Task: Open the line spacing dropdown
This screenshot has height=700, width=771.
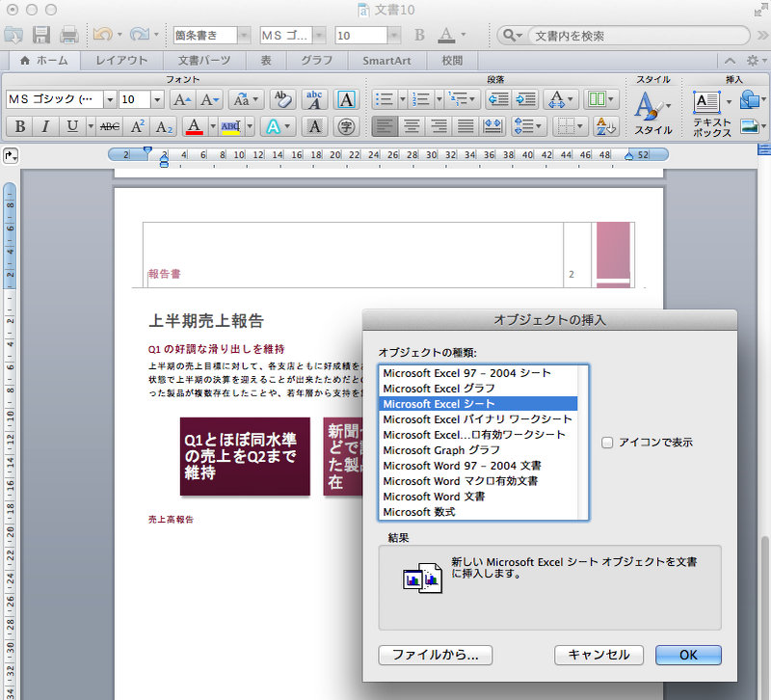Action: click(528, 126)
